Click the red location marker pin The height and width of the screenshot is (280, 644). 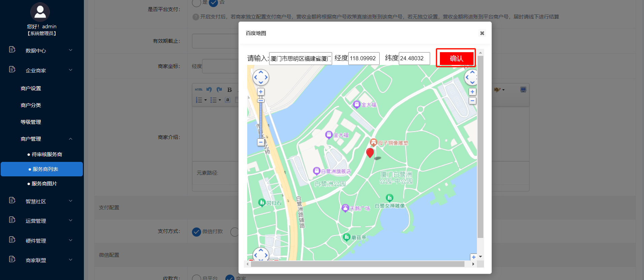click(370, 152)
